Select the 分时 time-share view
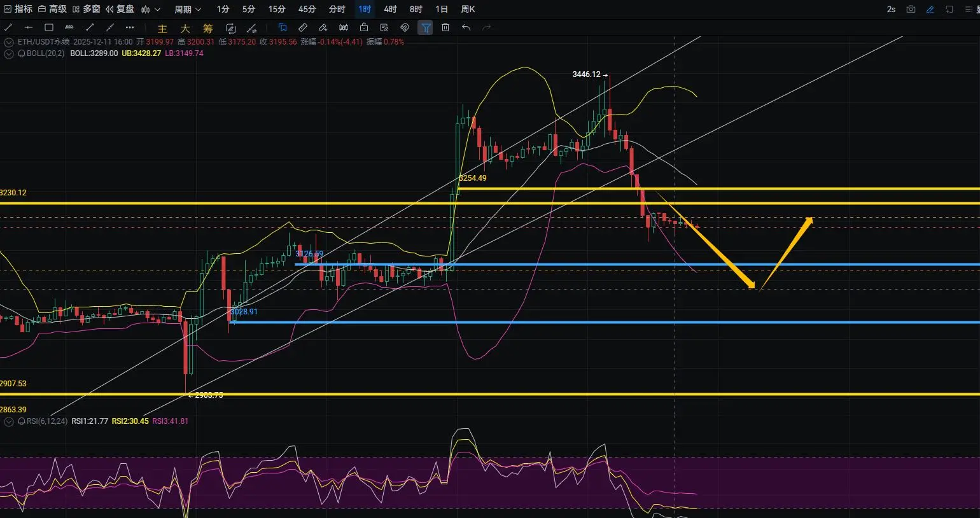980x518 pixels. [337, 9]
